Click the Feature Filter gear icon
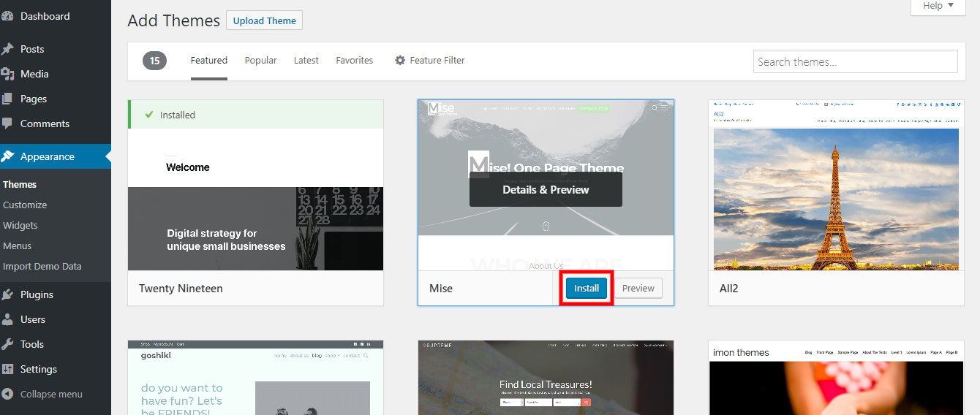980x415 pixels. click(x=400, y=61)
